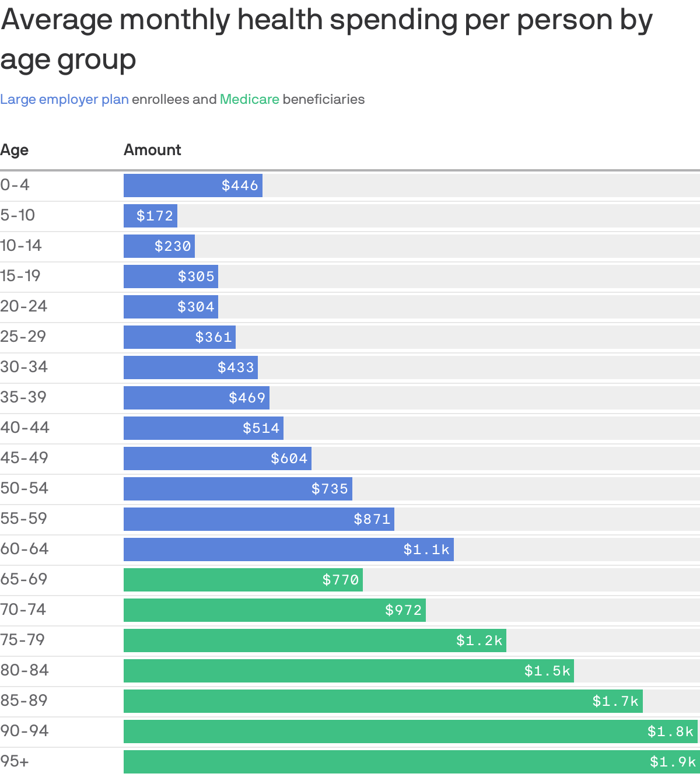Click the $1.1k bar for ages 60-64
Image resolution: width=700 pixels, height=777 pixels.
point(288,549)
